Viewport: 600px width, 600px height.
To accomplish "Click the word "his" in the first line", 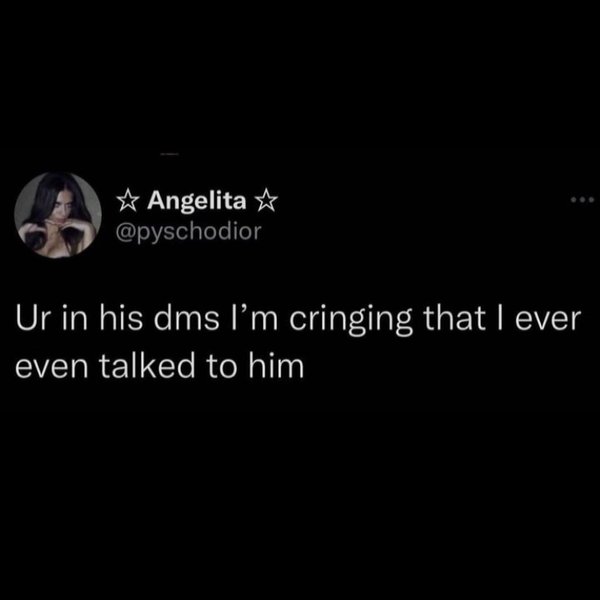I will click(121, 319).
